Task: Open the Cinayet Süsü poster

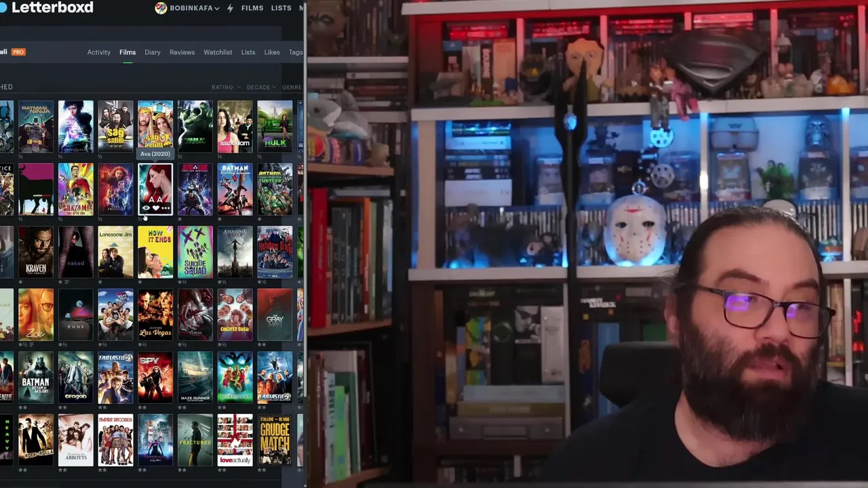Action: click(235, 314)
